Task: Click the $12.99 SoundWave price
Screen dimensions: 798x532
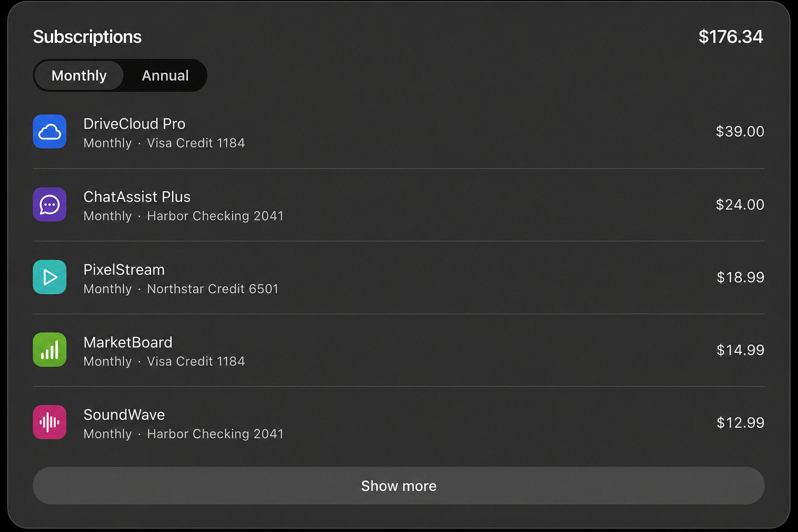Action: [x=740, y=422]
